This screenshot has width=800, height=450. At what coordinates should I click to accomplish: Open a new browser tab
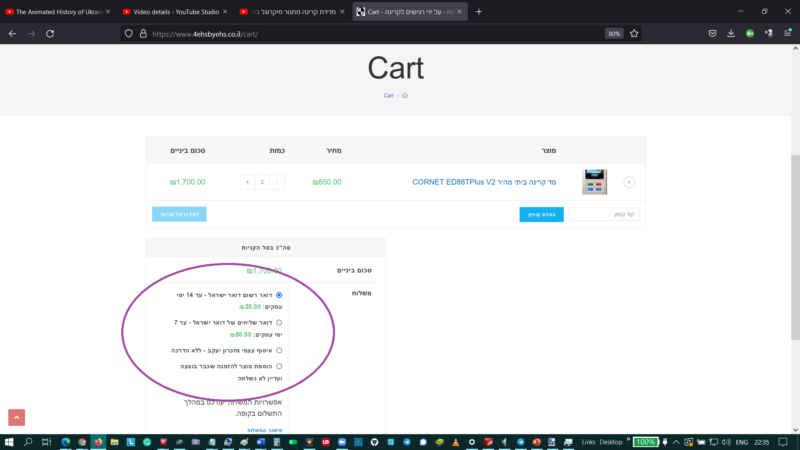click(x=479, y=12)
